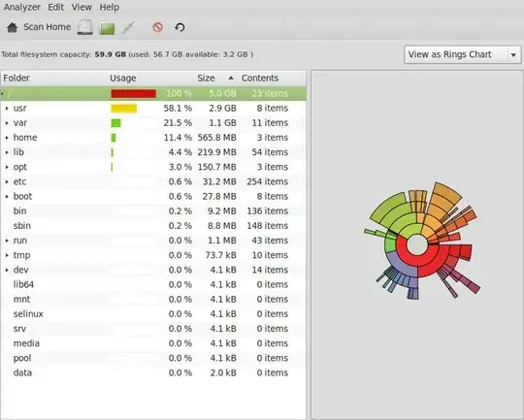This screenshot has width=524, height=420.
Task: Click the yellow usage bar of usr
Action: tap(124, 109)
